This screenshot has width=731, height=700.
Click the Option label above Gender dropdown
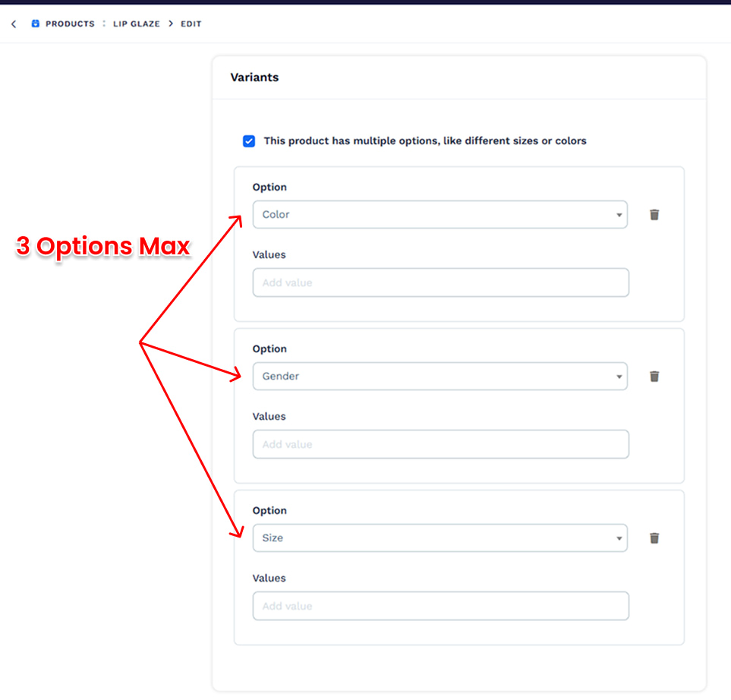click(x=269, y=348)
